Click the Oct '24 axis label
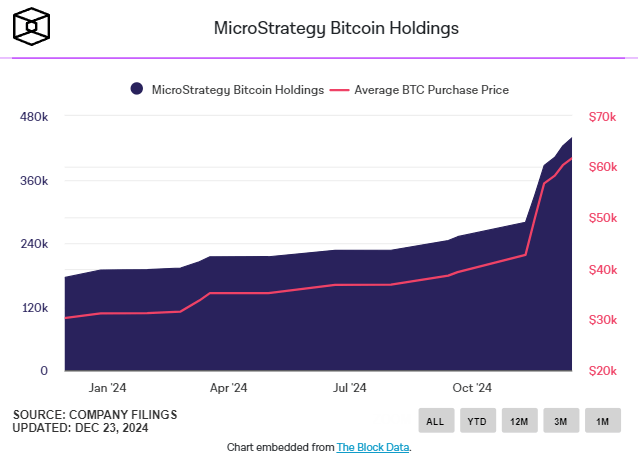The height and width of the screenshot is (459, 638). pos(472,387)
